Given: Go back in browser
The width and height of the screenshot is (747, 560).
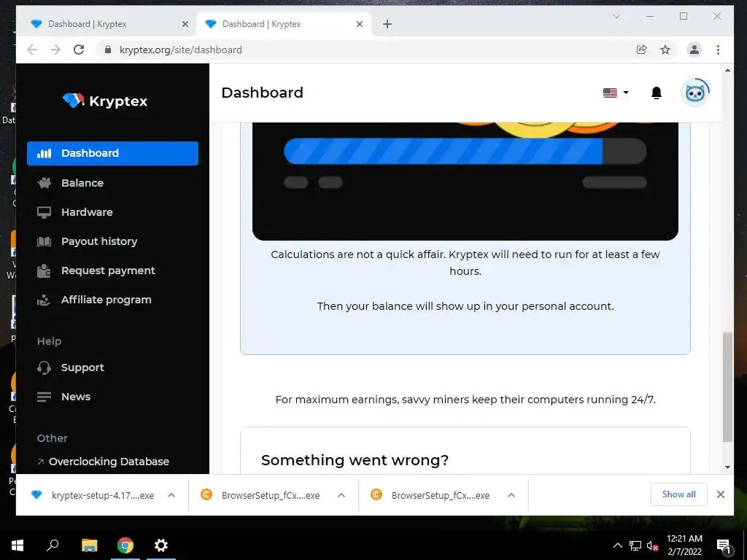Looking at the screenshot, I should 32,50.
